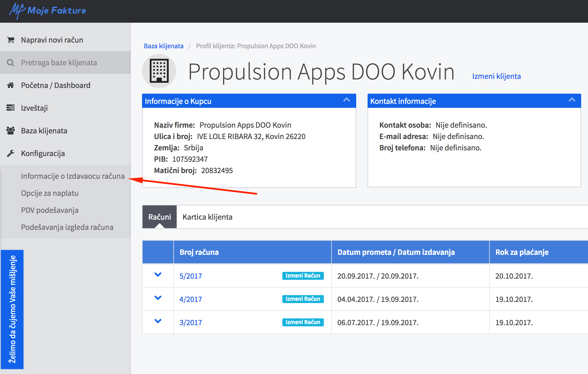Collapse the Informacije o Kupcu panel
This screenshot has height=374, width=588.
pos(347,100)
